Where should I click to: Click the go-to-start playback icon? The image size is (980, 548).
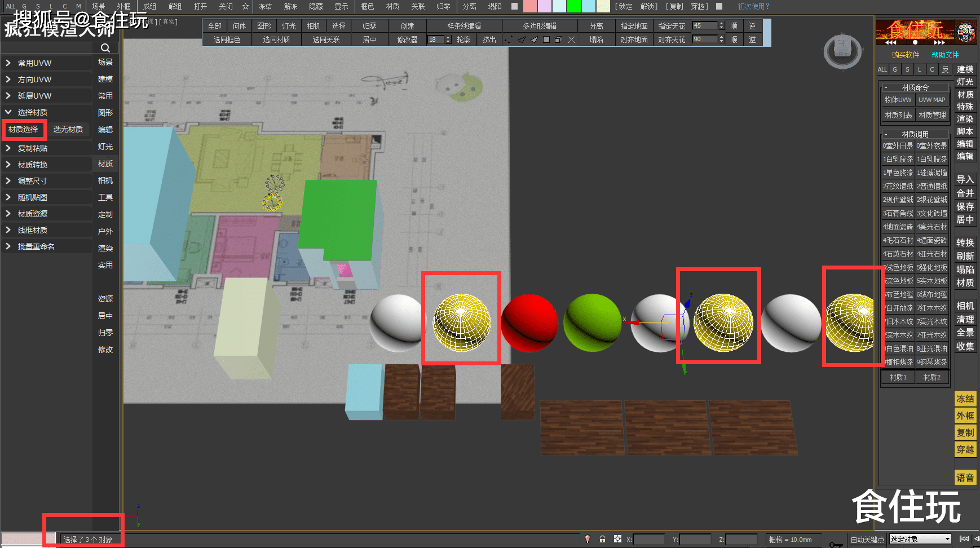tap(964, 539)
